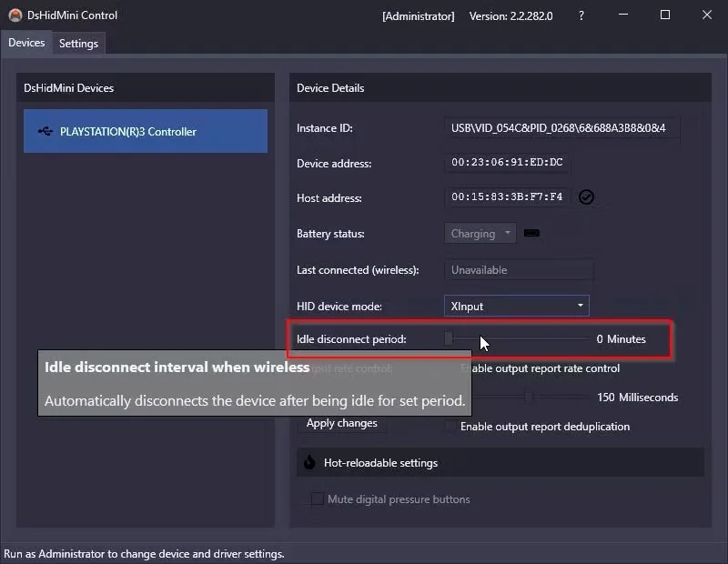The width and height of the screenshot is (728, 564).
Task: Click the checkmark icon next to Host address
Action: pyautogui.click(x=586, y=196)
